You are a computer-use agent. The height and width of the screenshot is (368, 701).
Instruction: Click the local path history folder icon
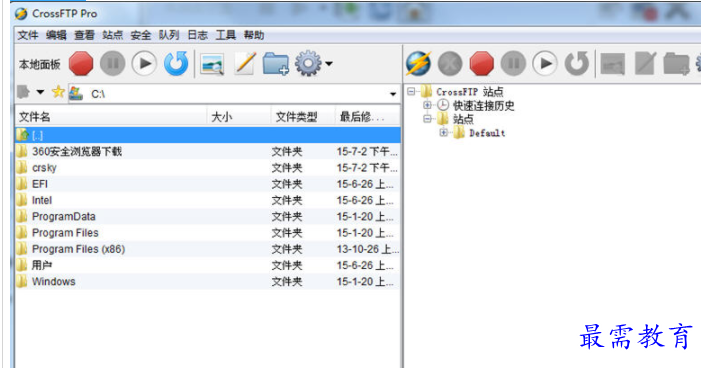23,92
